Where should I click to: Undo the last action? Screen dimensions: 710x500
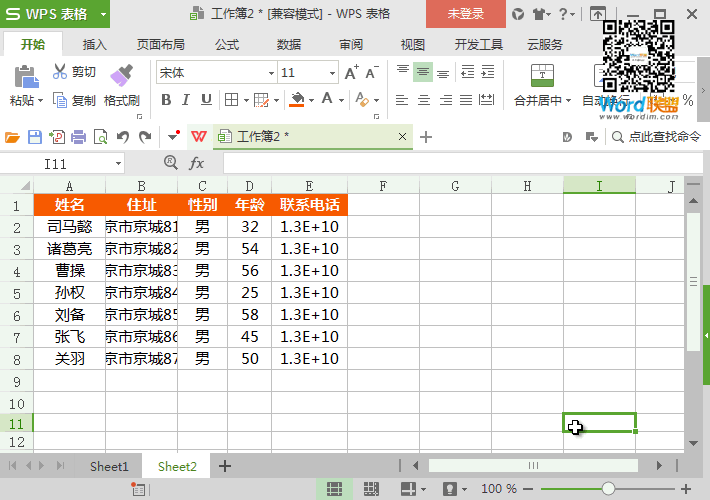[123, 137]
